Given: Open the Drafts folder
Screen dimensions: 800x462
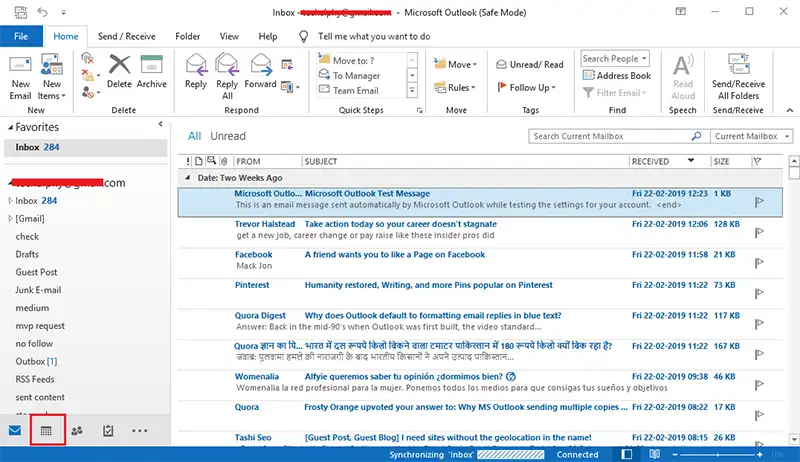Looking at the screenshot, I should point(27,254).
